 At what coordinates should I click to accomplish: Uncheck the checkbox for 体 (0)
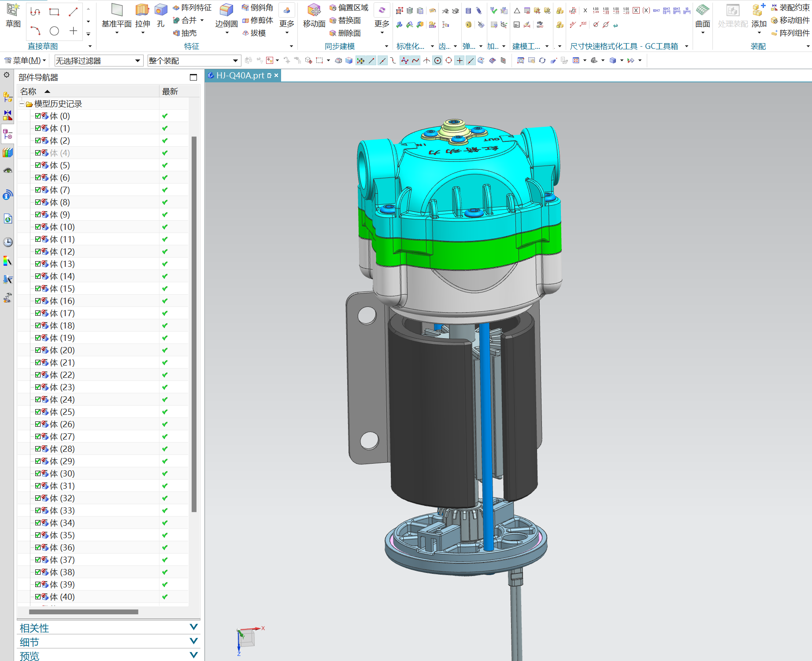pos(38,116)
